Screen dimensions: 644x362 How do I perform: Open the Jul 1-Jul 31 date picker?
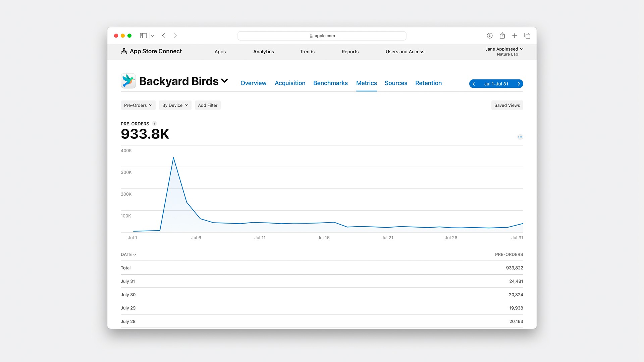click(x=496, y=84)
